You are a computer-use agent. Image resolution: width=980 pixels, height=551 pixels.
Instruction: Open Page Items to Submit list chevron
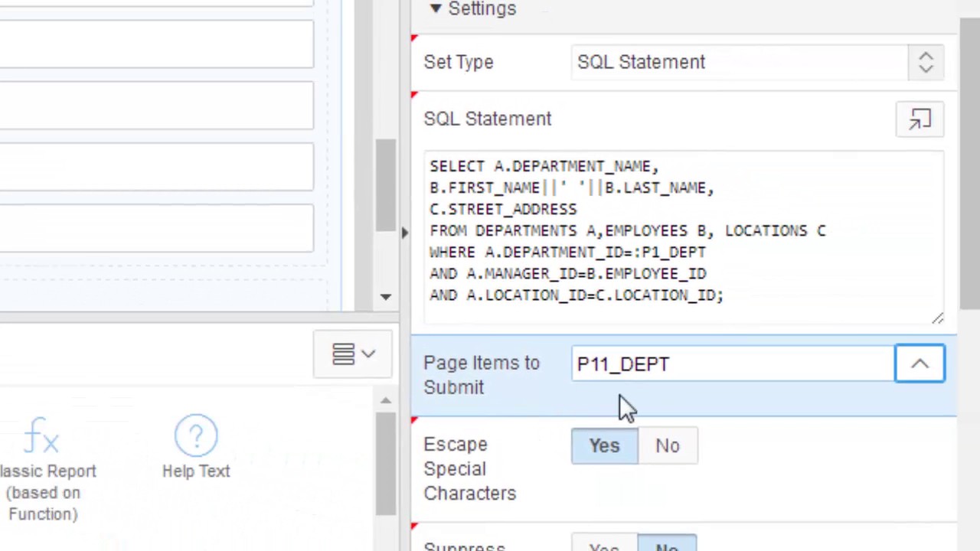920,364
